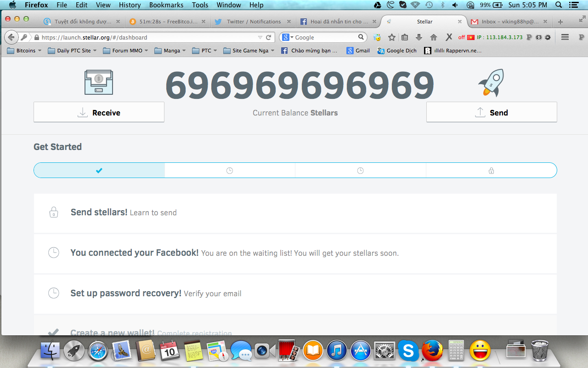Switch to the Hoai đã nhắn tin cho ... tab
This screenshot has width=588, height=368.
tap(338, 22)
